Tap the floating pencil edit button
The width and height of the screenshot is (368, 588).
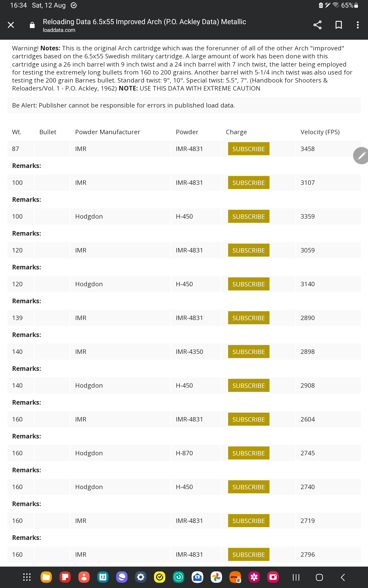361,155
